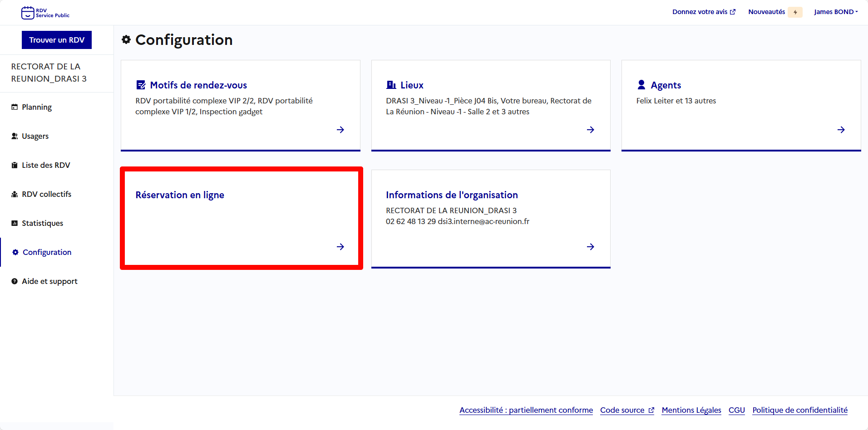Open Statistiques in the sidebar
The height and width of the screenshot is (430, 868).
tap(42, 223)
